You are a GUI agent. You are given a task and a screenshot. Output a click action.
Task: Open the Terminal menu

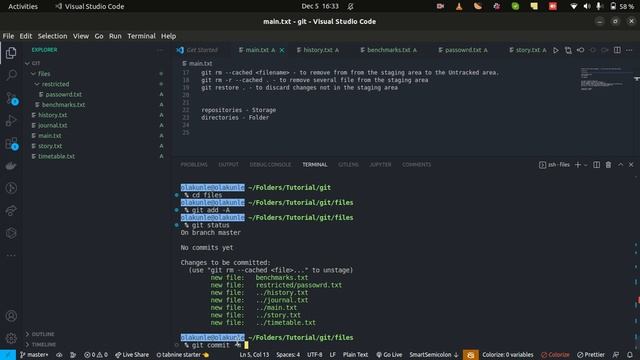pos(141,36)
